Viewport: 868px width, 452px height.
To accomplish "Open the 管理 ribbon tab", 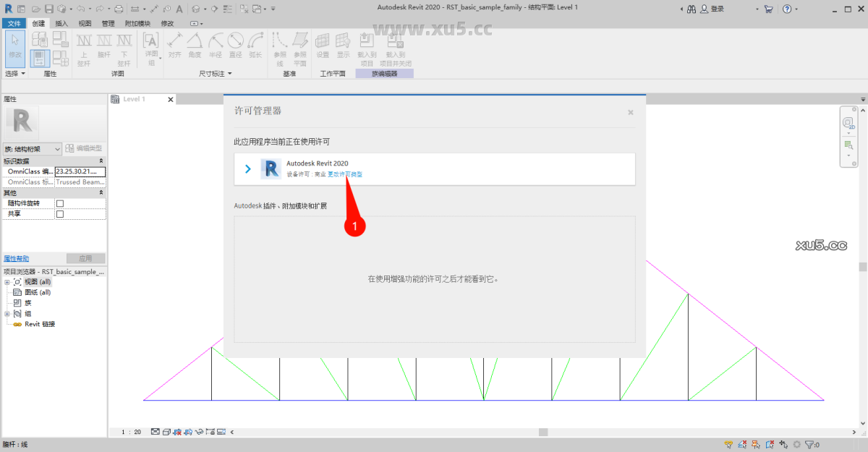I will (109, 22).
